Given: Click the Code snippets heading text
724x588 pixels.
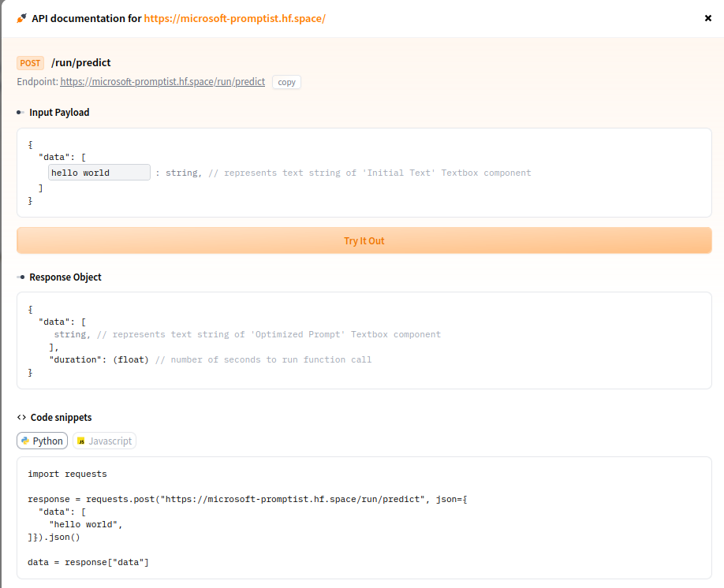Looking at the screenshot, I should coord(62,418).
